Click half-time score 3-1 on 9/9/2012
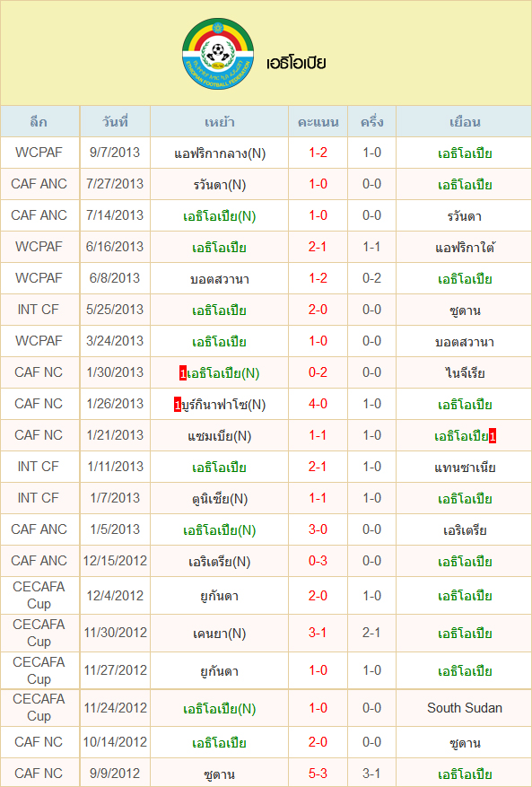Viewport: 532px width, 787px height. coord(372,774)
